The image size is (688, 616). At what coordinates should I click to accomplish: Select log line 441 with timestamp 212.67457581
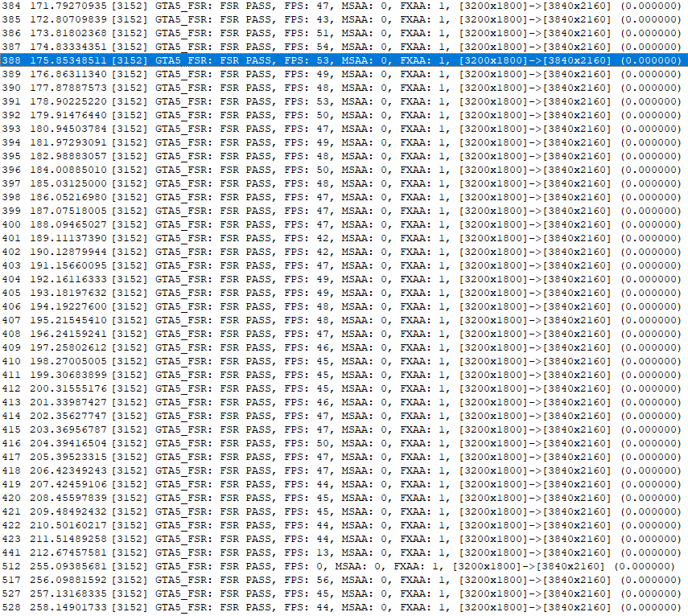[x=322, y=553]
